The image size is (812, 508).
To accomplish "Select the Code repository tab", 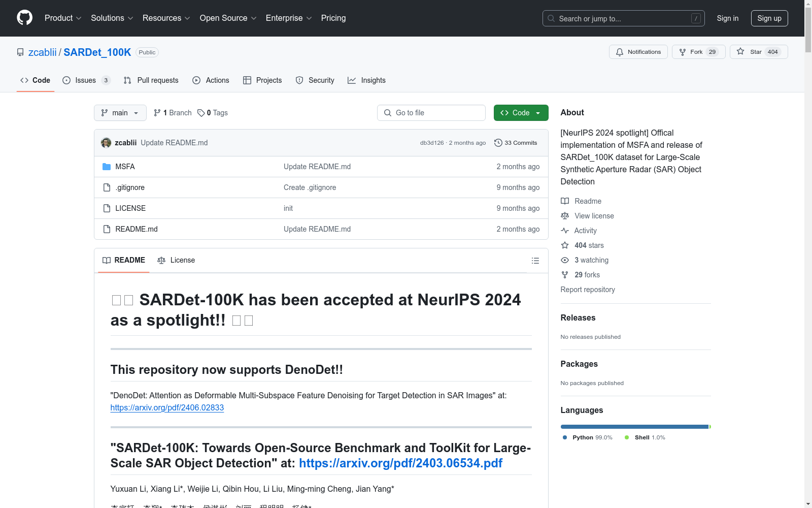I will coord(36,80).
